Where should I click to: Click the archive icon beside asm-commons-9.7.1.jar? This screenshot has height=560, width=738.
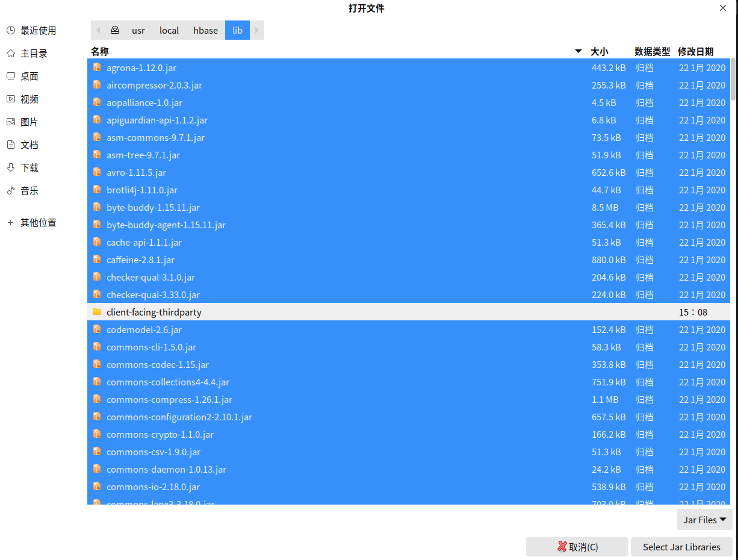click(97, 137)
